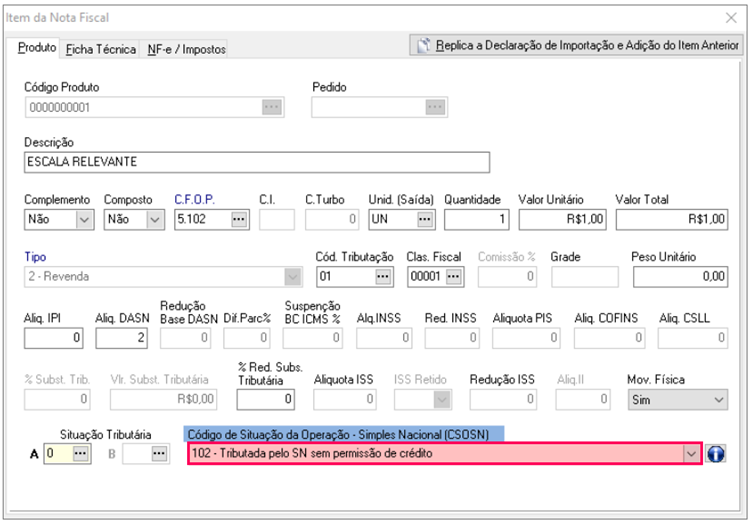Click the Descrição text field

256,162
